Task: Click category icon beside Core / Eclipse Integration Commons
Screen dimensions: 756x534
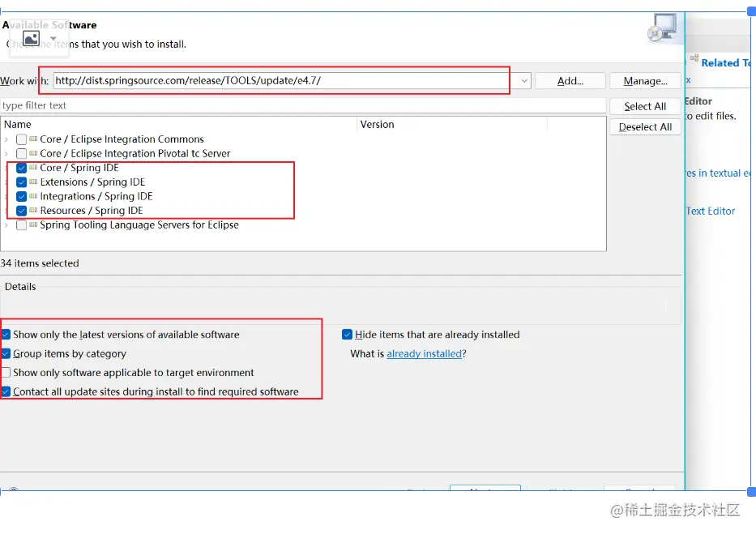Action: [33, 139]
